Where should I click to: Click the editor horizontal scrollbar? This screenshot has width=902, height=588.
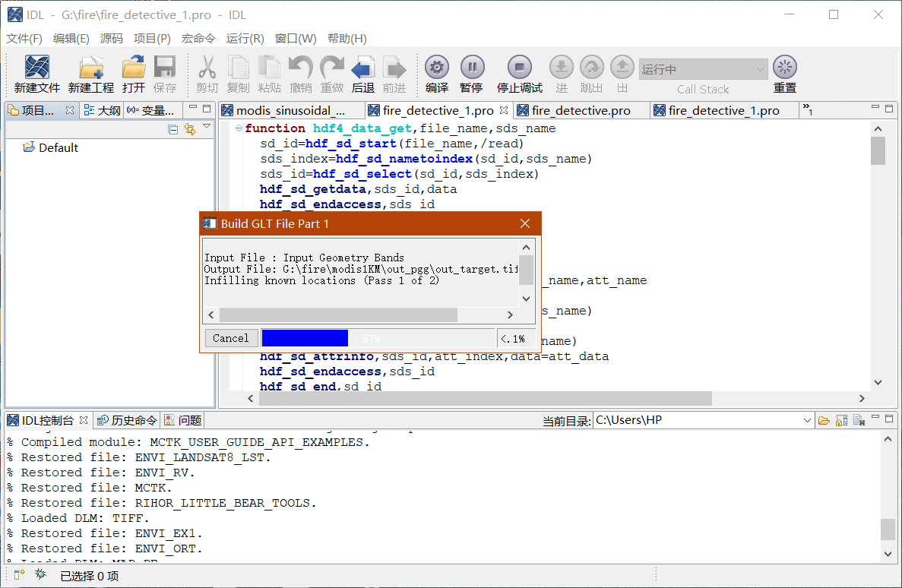click(x=486, y=398)
